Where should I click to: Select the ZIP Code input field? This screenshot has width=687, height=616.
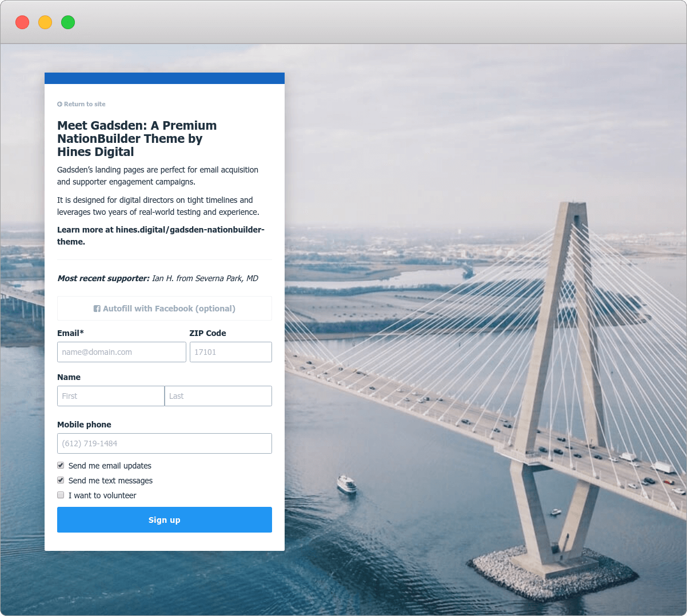coord(230,352)
